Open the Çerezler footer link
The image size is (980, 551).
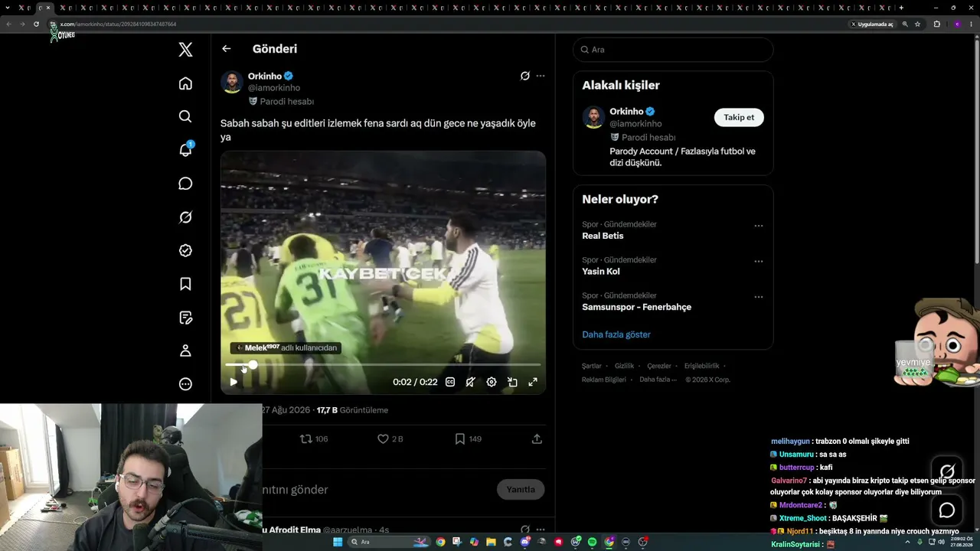(x=659, y=367)
